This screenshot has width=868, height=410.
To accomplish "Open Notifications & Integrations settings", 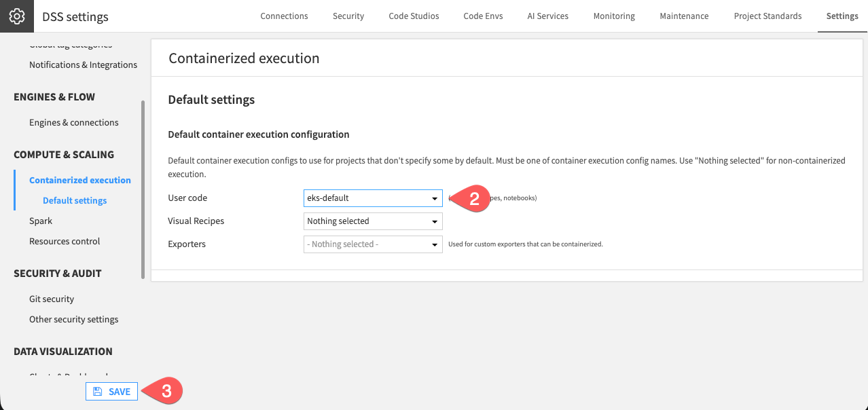I will (83, 65).
